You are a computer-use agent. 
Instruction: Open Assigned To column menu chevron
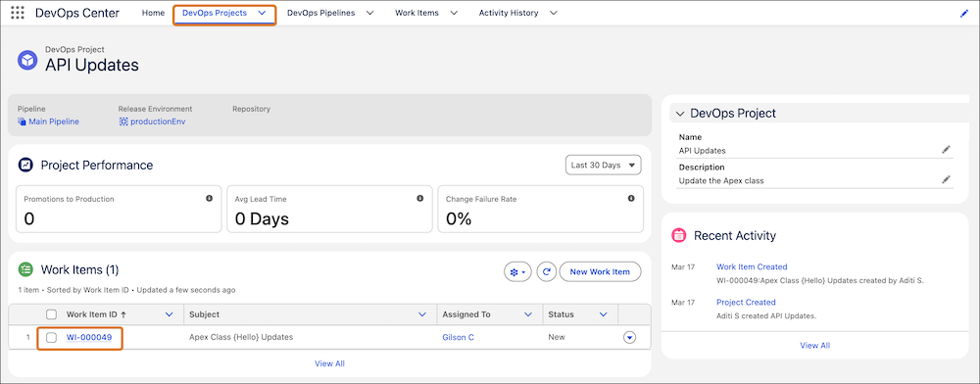pos(529,314)
